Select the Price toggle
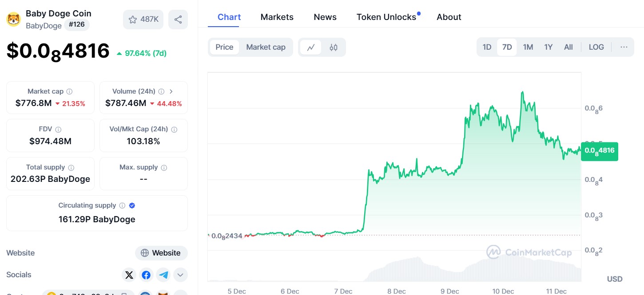Screen dimensions: 644x295 tap(224, 47)
